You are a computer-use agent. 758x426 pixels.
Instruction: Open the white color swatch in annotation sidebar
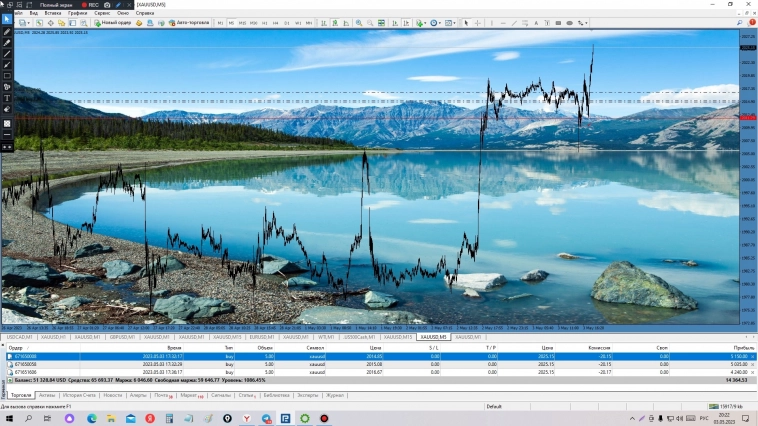pos(7,123)
